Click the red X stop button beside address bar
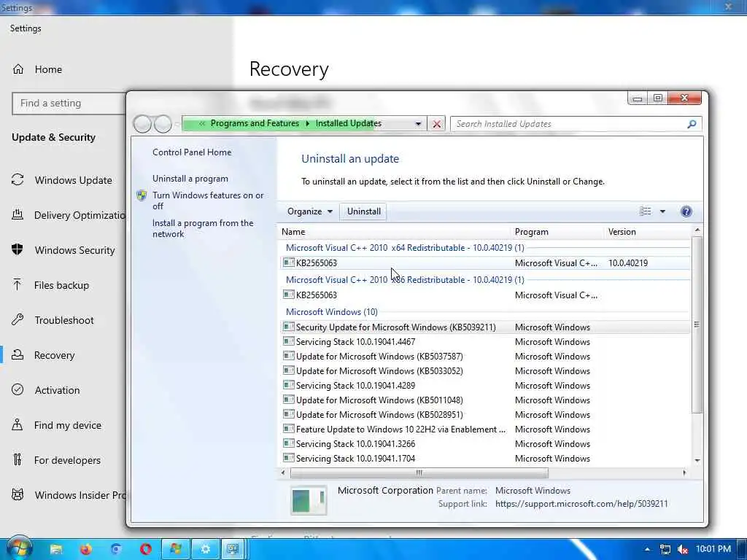747x560 pixels. coord(436,124)
